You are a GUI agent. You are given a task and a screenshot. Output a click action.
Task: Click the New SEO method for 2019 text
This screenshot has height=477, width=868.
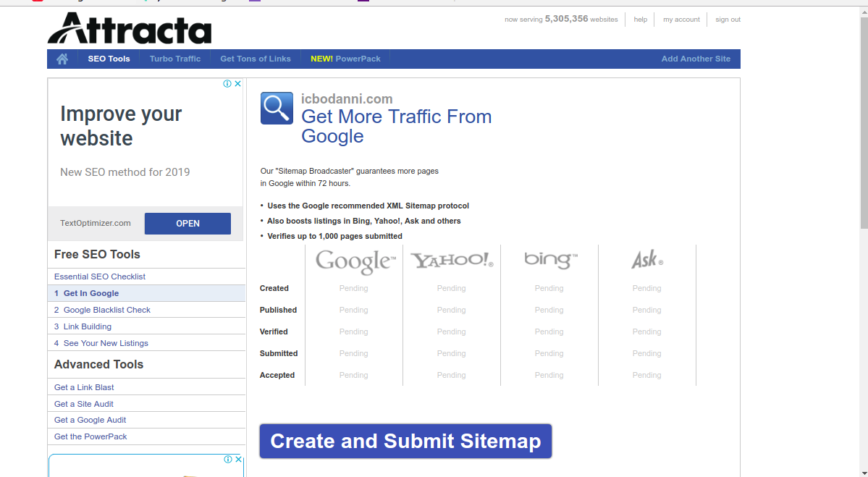click(125, 172)
